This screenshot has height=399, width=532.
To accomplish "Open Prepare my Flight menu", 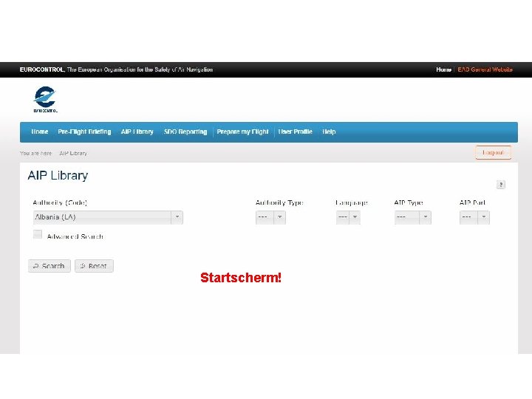I will click(x=242, y=132).
